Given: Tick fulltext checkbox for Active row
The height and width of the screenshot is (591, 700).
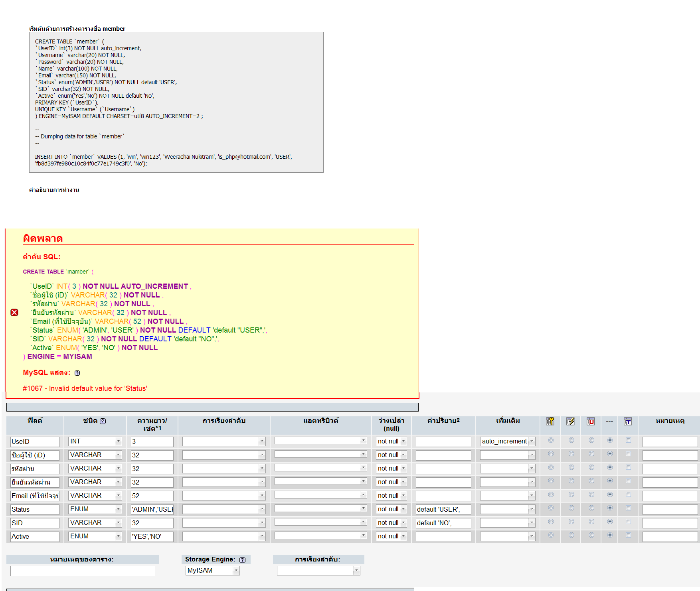Looking at the screenshot, I should click(628, 535).
